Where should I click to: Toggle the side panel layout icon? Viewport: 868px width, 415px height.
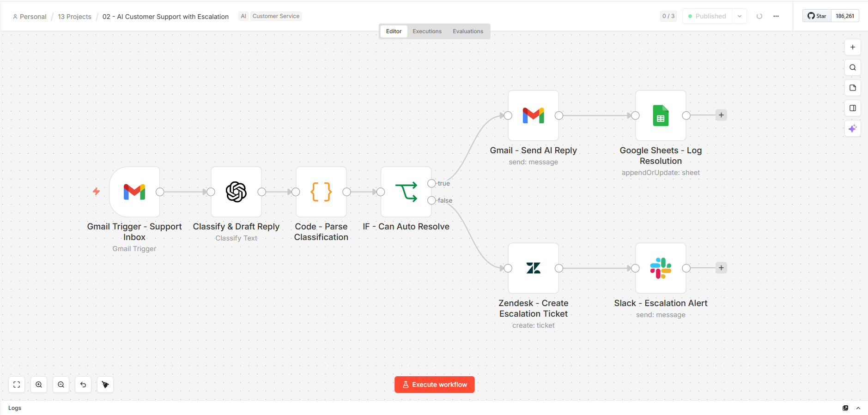(853, 108)
